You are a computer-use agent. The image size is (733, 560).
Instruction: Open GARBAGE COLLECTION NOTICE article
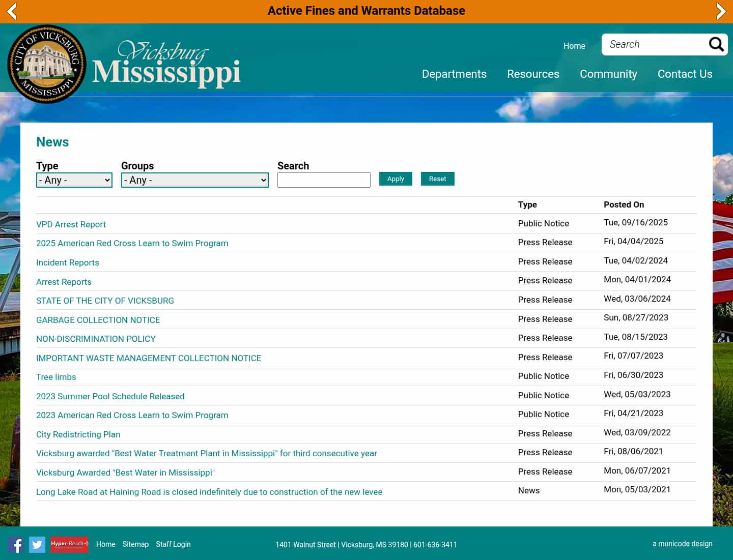pos(98,320)
